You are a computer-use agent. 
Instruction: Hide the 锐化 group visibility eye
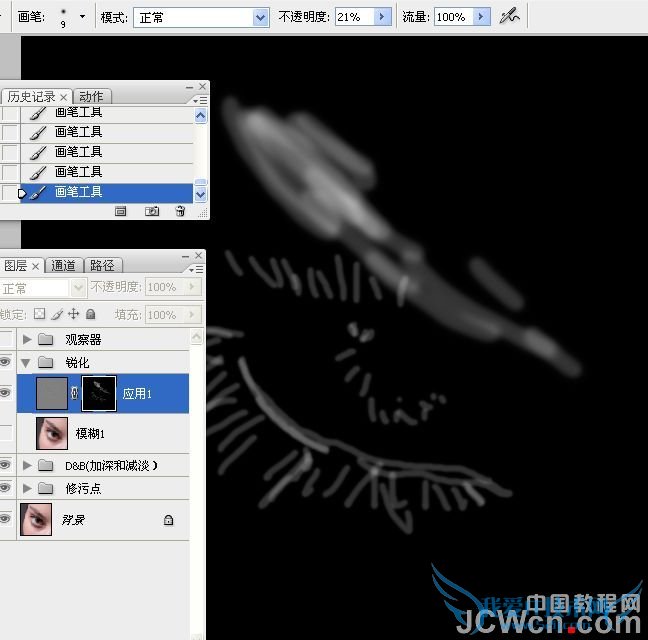5,362
